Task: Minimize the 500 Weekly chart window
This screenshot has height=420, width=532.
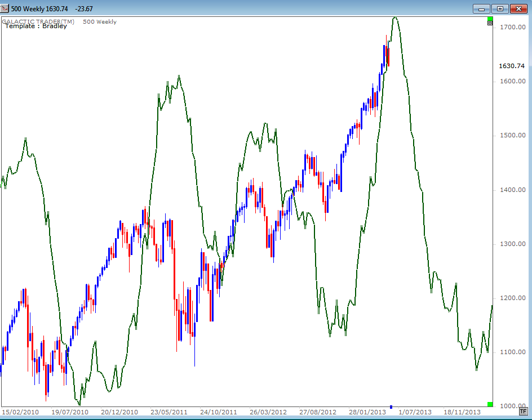Action: (481, 9)
